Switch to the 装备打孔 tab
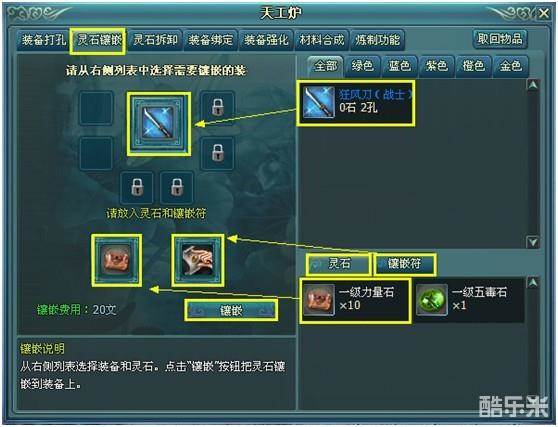Screen dimensions: 558x427 [x=43, y=39]
